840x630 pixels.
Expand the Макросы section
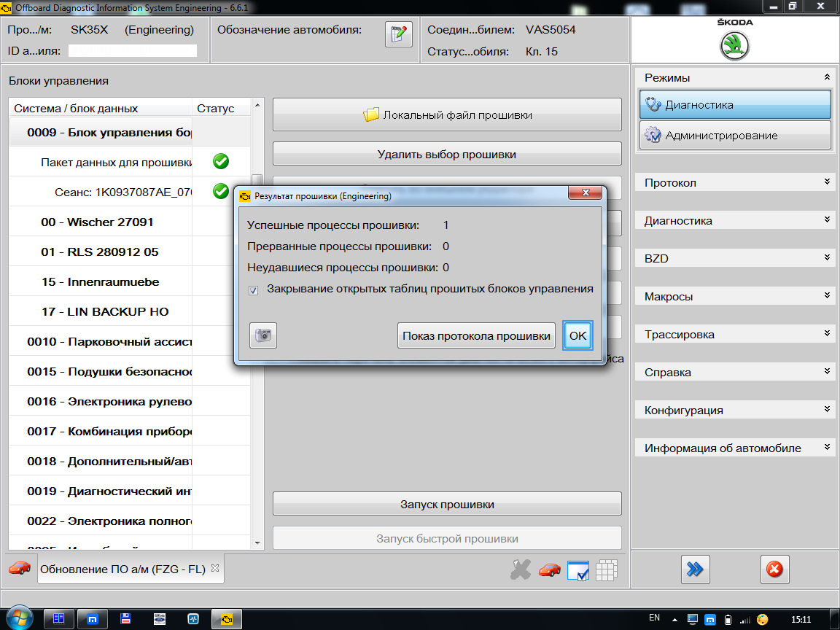(827, 295)
